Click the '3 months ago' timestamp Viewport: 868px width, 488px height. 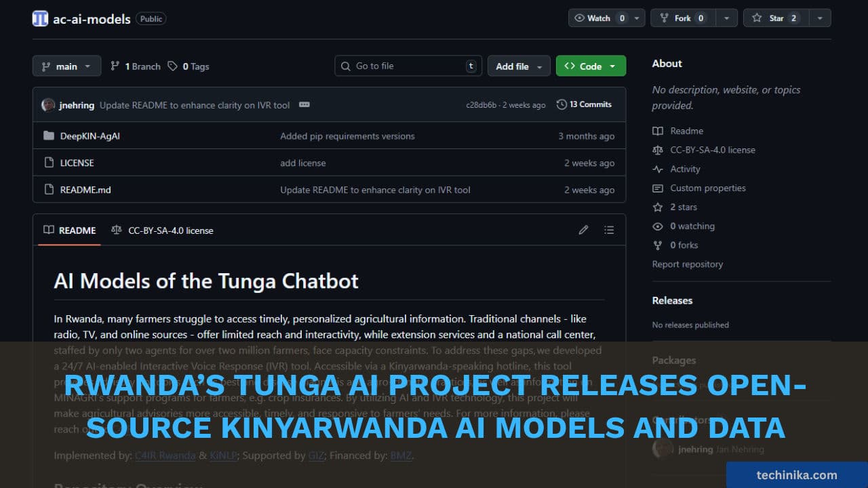click(x=587, y=136)
